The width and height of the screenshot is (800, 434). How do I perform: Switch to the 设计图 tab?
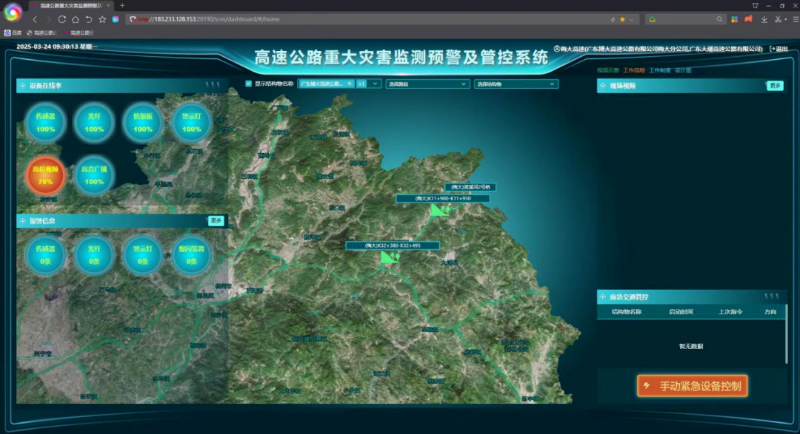tap(683, 70)
